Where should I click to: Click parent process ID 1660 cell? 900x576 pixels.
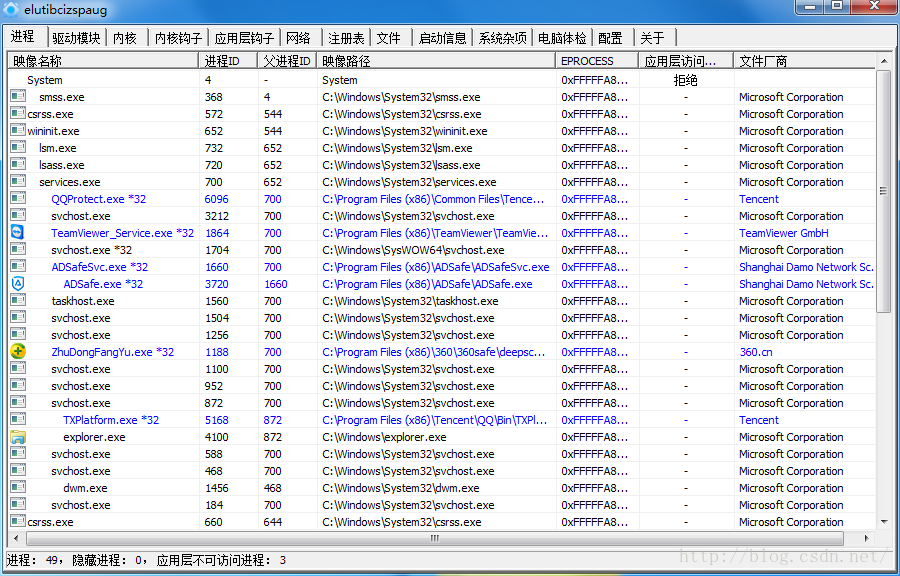(276, 284)
